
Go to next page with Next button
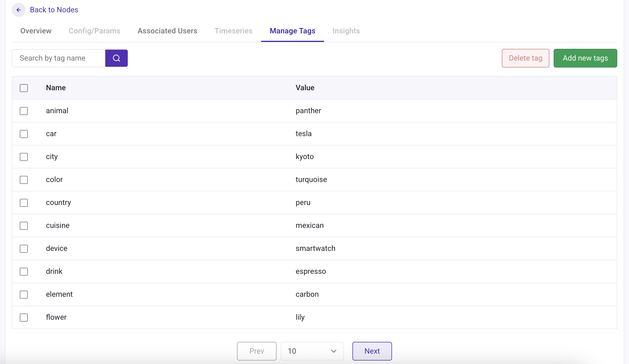[372, 351]
